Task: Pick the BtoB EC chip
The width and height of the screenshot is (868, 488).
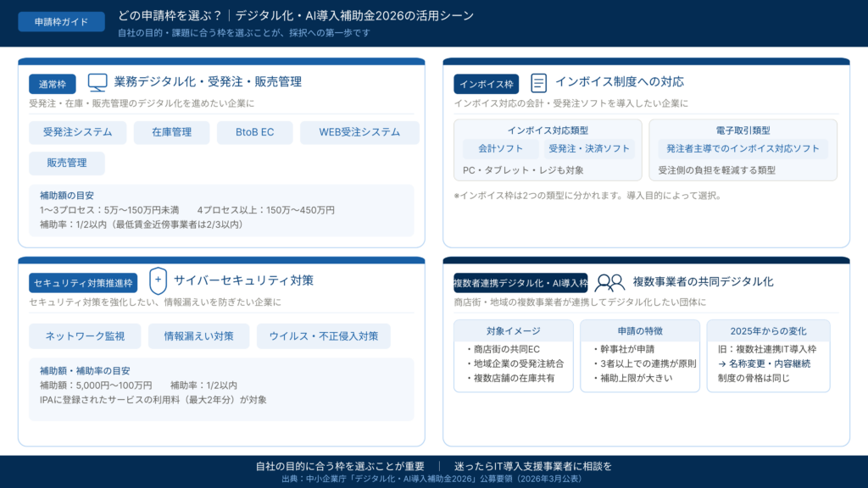Action: click(x=254, y=132)
